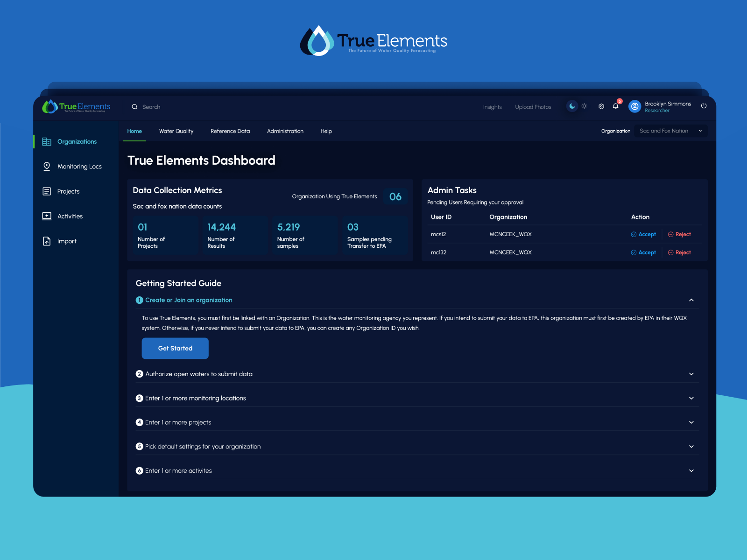Switch to light mode via sun icon
Viewport: 747px width, 560px height.
[584, 106]
